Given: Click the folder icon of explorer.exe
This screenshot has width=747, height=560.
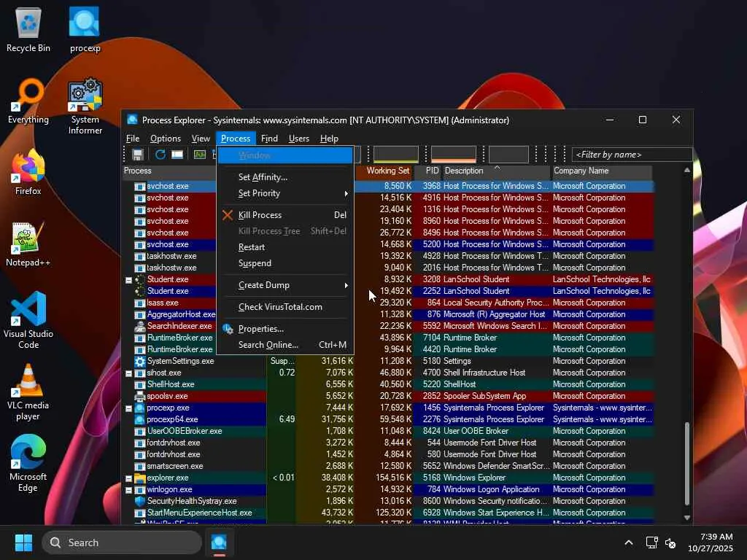Looking at the screenshot, I should click(139, 478).
